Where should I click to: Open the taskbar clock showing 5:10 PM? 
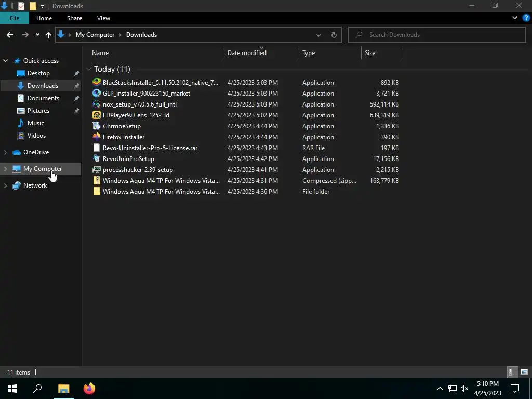point(487,389)
